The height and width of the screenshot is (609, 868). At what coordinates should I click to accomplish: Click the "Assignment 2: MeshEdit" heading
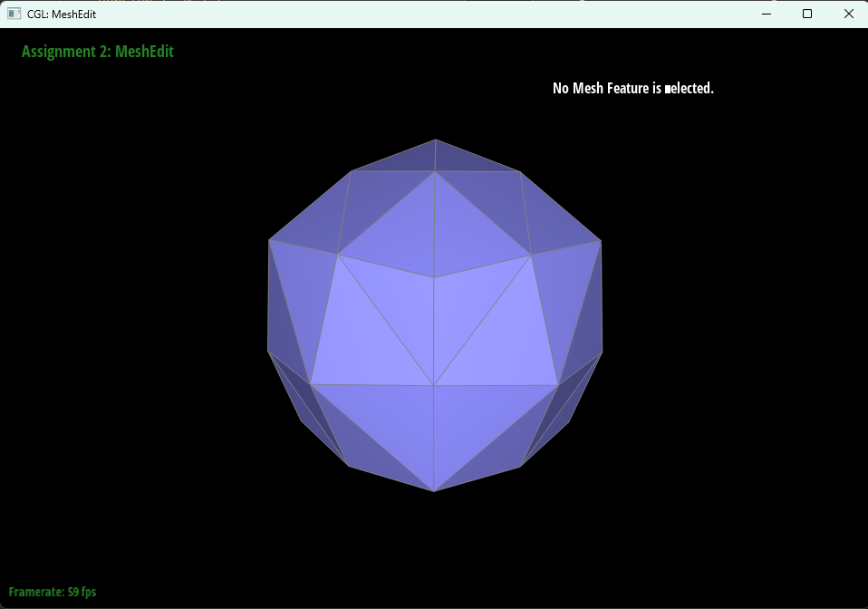coord(98,52)
